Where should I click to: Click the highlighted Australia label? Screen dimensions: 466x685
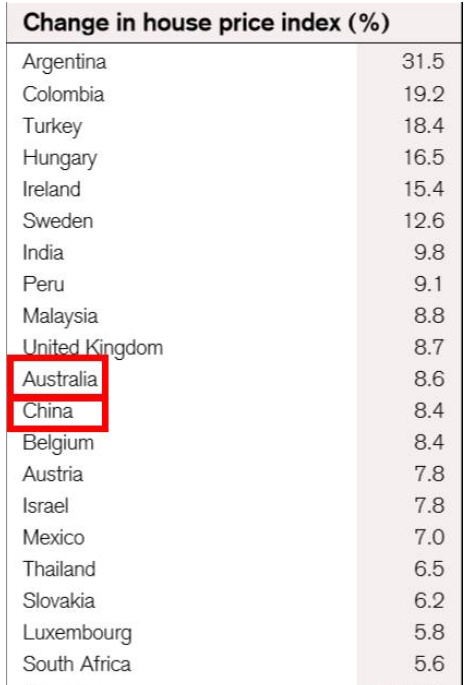(x=60, y=379)
